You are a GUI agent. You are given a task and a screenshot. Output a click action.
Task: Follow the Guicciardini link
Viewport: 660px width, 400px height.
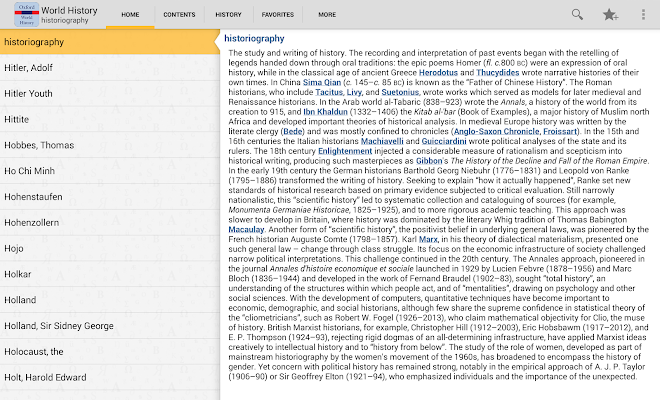tap(444, 141)
